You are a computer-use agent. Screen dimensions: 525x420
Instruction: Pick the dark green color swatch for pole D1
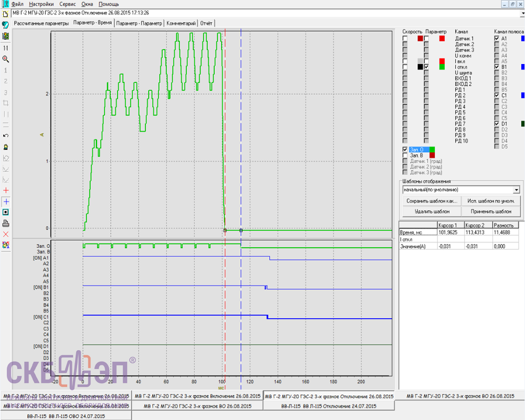[x=523, y=124]
